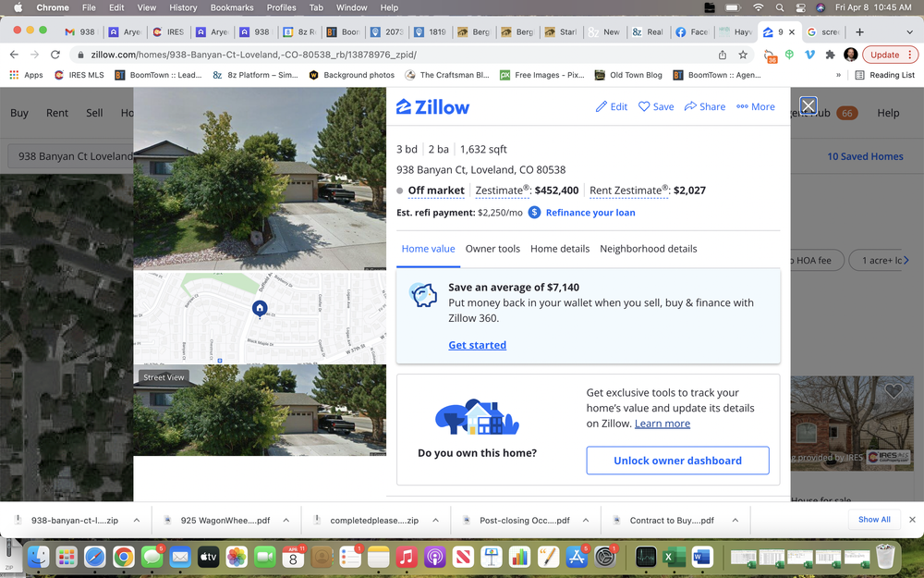Close the downloads bar

[x=912, y=520]
